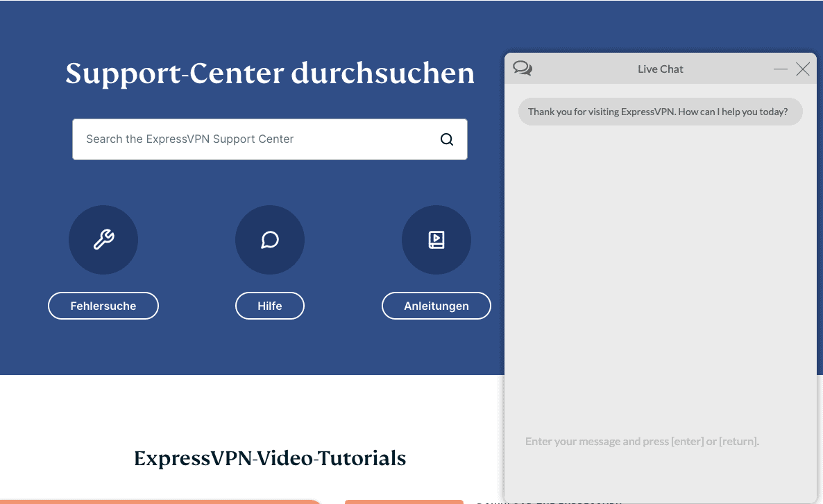The image size is (823, 504).
Task: Click the video guide book icon
Action: (x=436, y=240)
